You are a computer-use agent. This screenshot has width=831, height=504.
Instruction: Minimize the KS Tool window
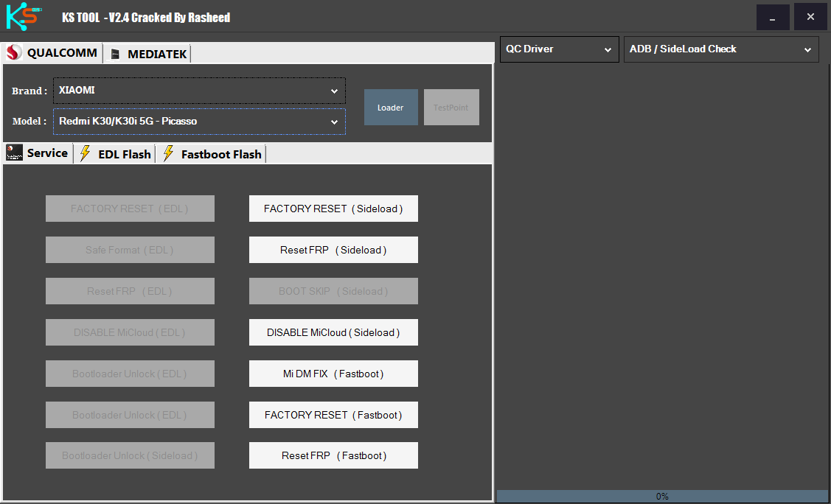pyautogui.click(x=773, y=18)
